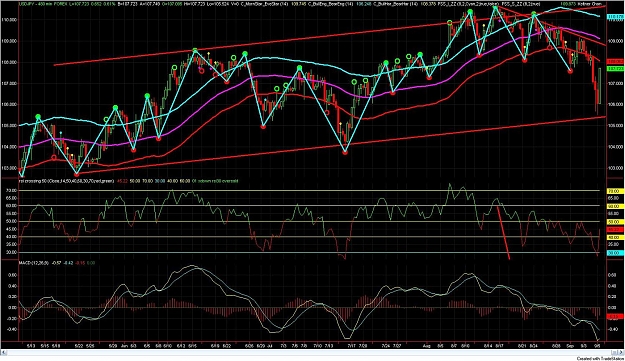Click the Jun label on the date axis
Viewport: 625px width, 361px height.
click(x=124, y=346)
